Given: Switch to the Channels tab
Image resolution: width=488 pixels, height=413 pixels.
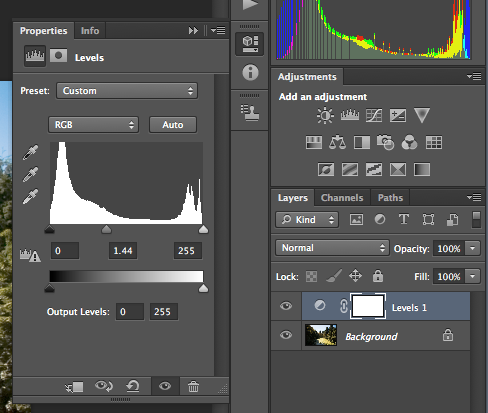Looking at the screenshot, I should coord(342,198).
